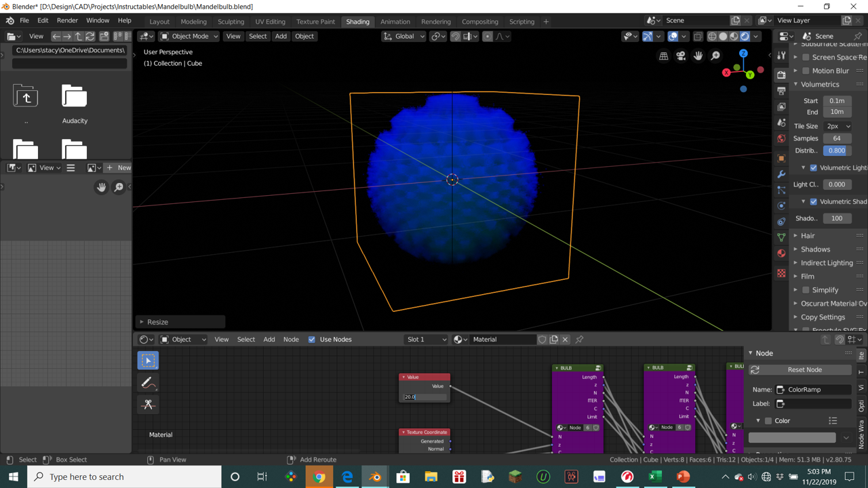Select the node editor Annotate tool
The image size is (868, 488).
click(149, 383)
